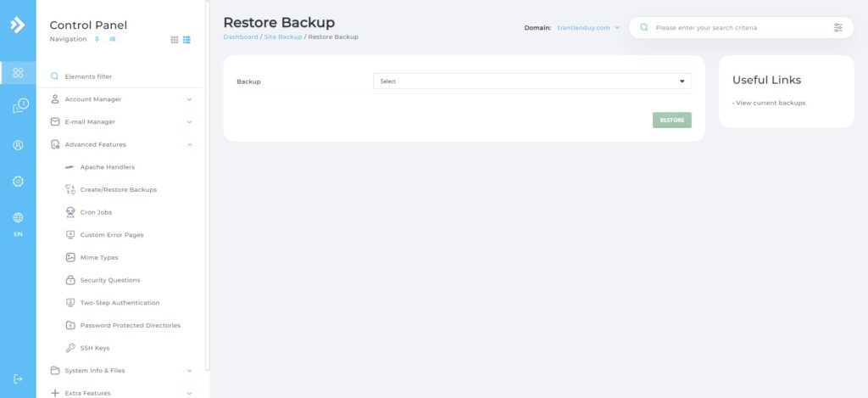Open the dashboard grid icon in left rail
The height and width of the screenshot is (398, 868).
[18, 73]
